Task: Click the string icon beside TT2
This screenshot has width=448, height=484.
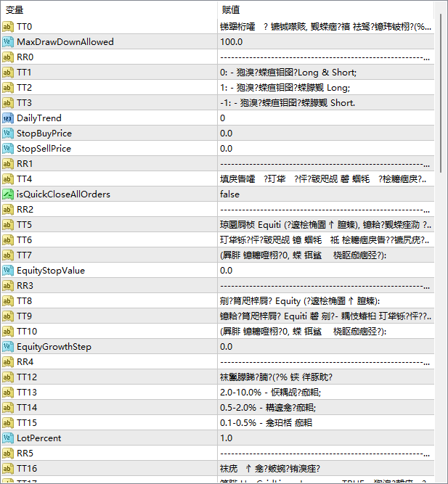Action: pyautogui.click(x=8, y=88)
